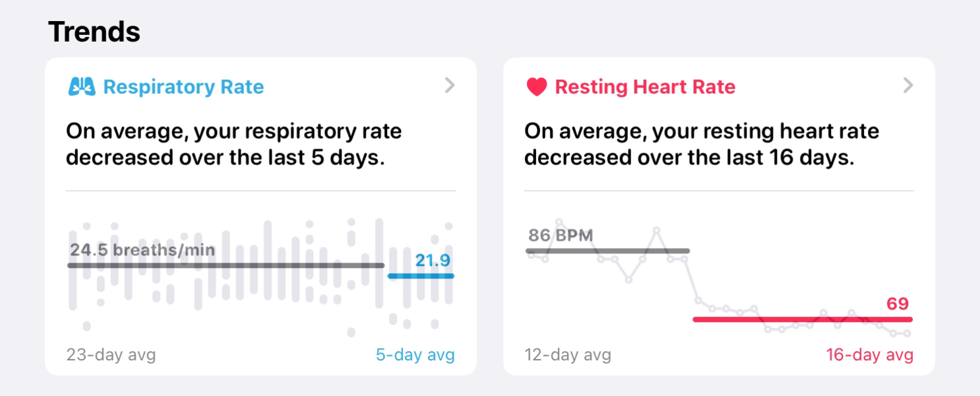Click the Trends section heading
Viewport: 980px width, 396px height.
pos(94,32)
